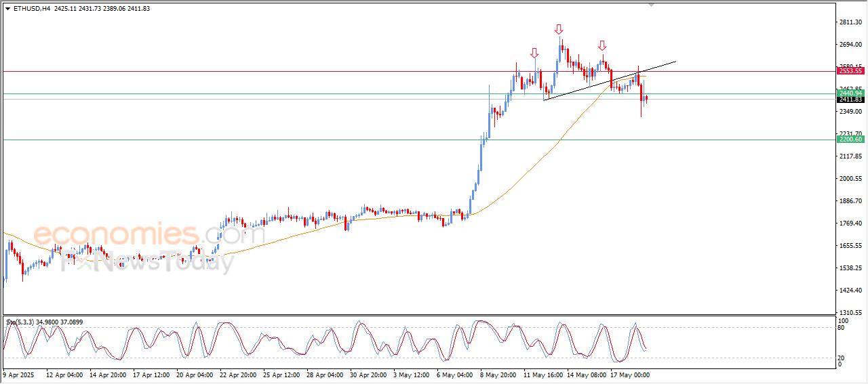Click the ETHUSD,H4 chart title

32,9
